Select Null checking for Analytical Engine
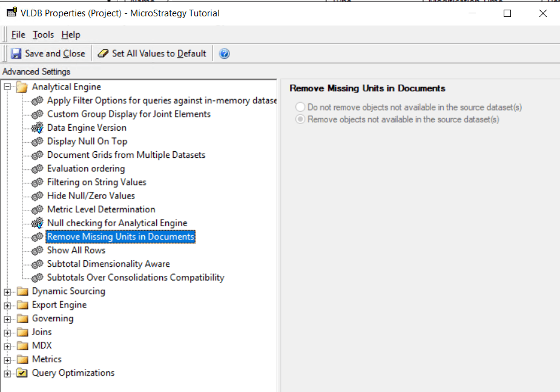Image resolution: width=560 pixels, height=392 pixels. [x=117, y=223]
